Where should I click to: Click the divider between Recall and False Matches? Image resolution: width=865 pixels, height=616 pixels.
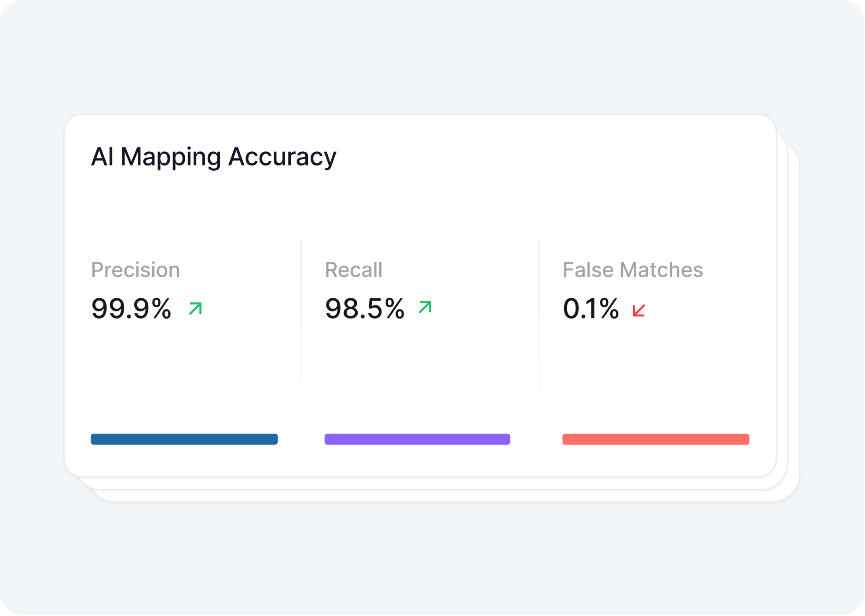click(539, 334)
